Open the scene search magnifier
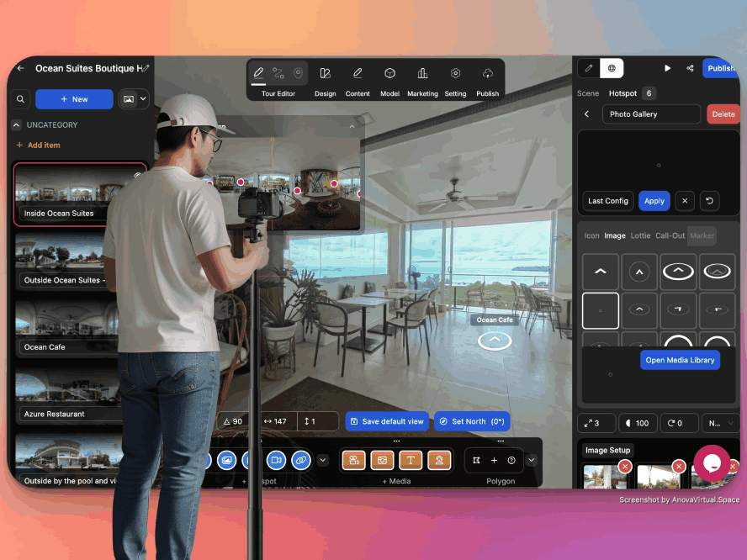 (20, 99)
